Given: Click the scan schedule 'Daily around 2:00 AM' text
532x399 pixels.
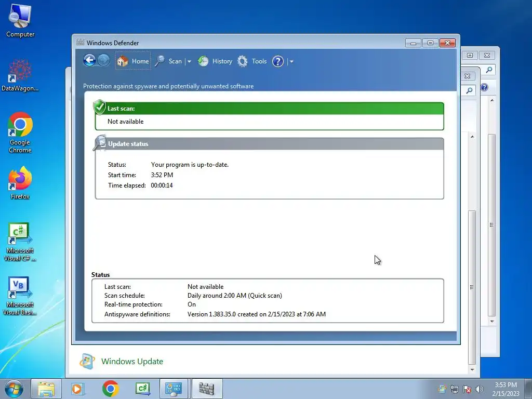Looking at the screenshot, I should [235, 296].
